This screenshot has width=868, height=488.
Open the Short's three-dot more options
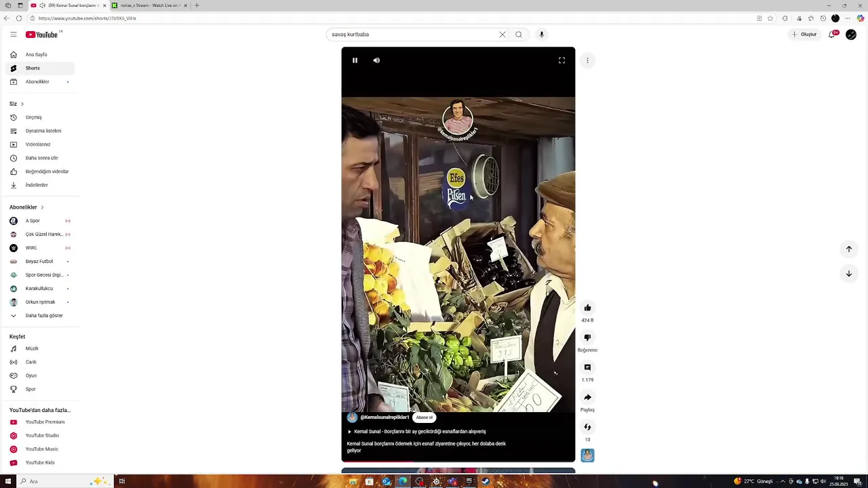tap(587, 60)
